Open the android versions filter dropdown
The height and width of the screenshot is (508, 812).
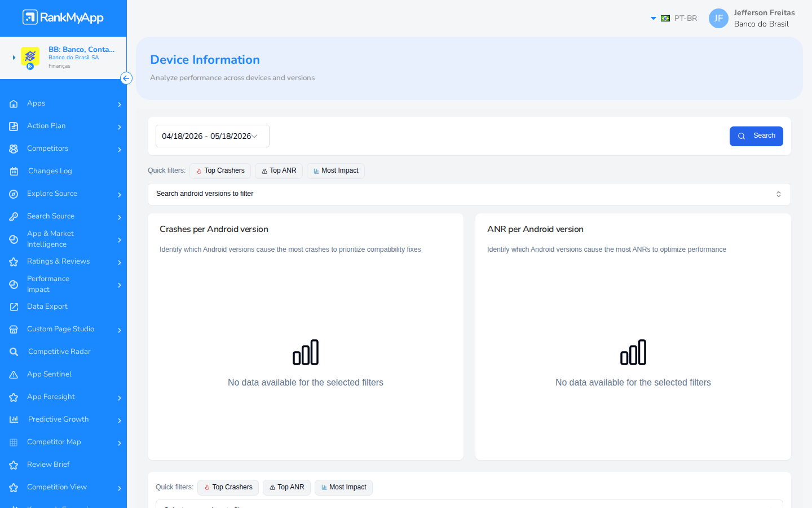tap(469, 194)
